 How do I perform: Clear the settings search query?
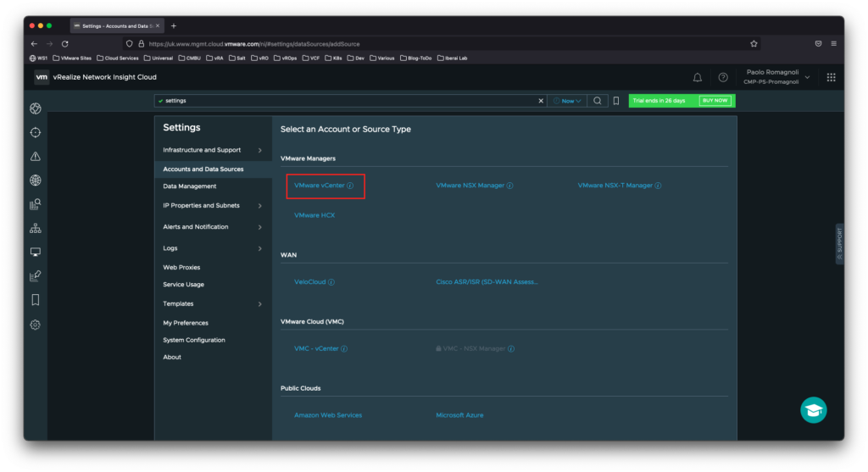point(541,101)
